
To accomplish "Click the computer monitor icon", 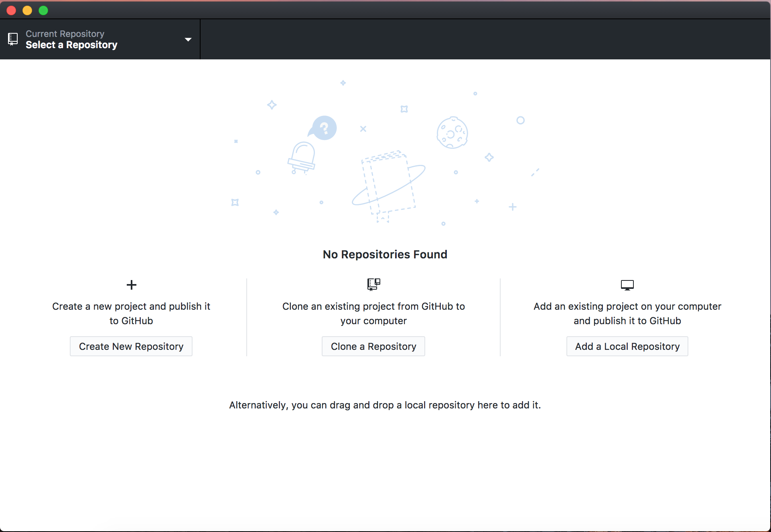I will click(627, 285).
